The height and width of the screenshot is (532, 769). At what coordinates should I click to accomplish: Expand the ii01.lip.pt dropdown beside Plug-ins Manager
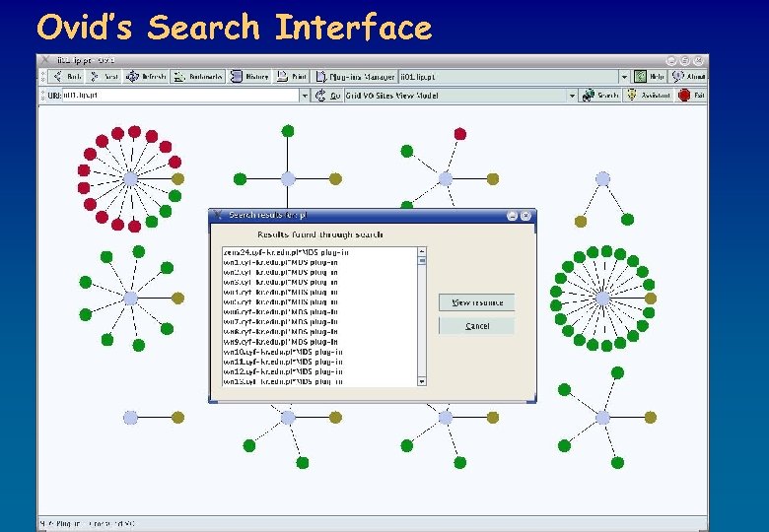click(x=624, y=77)
